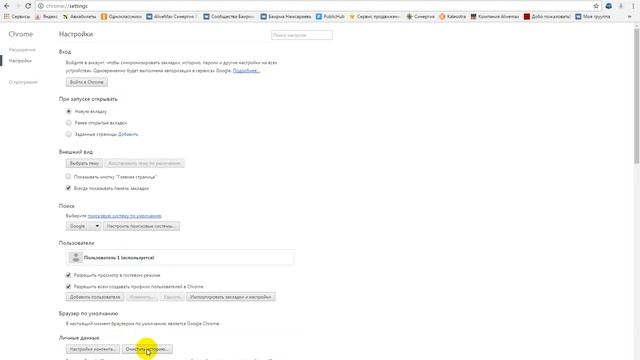The image size is (640, 360).
Task: Open the Kaleostra bookmark
Action: 453,17
